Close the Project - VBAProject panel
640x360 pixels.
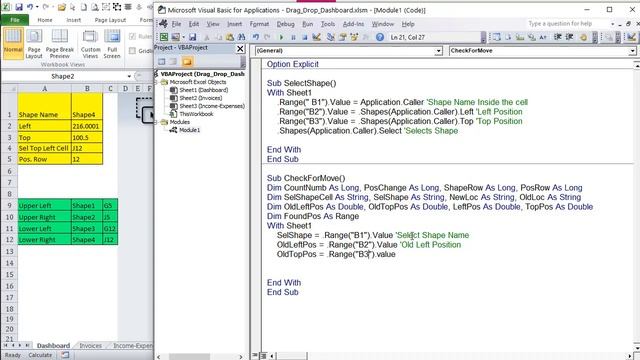coord(240,49)
